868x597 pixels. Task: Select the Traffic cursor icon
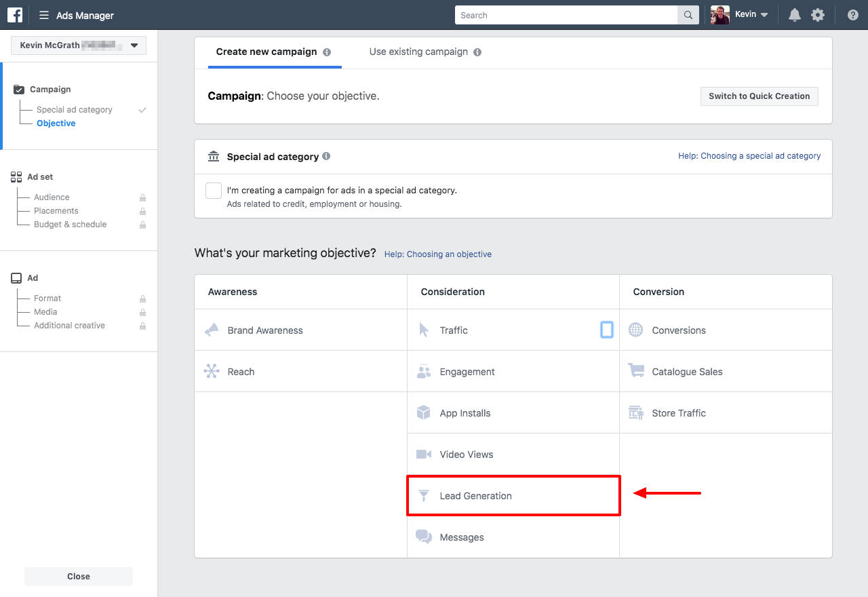pyautogui.click(x=424, y=330)
